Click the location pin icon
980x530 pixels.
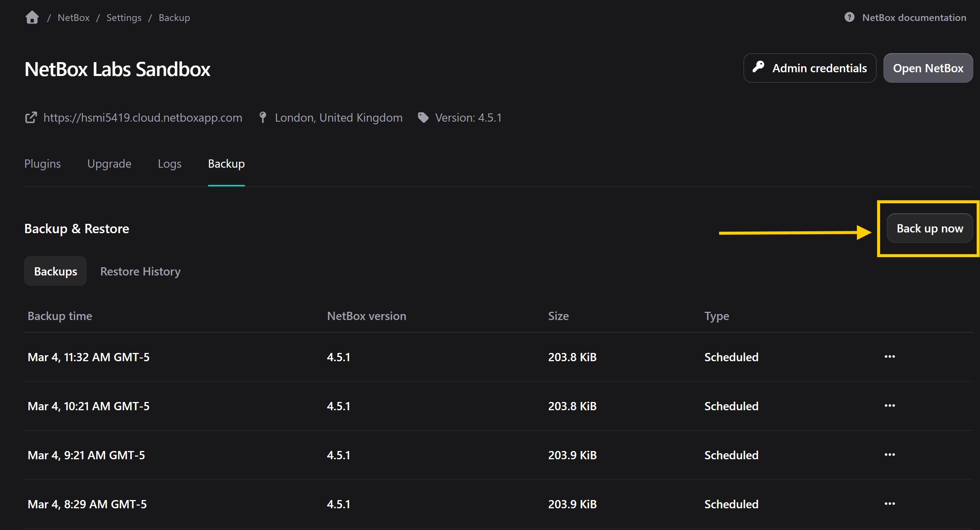(x=262, y=118)
